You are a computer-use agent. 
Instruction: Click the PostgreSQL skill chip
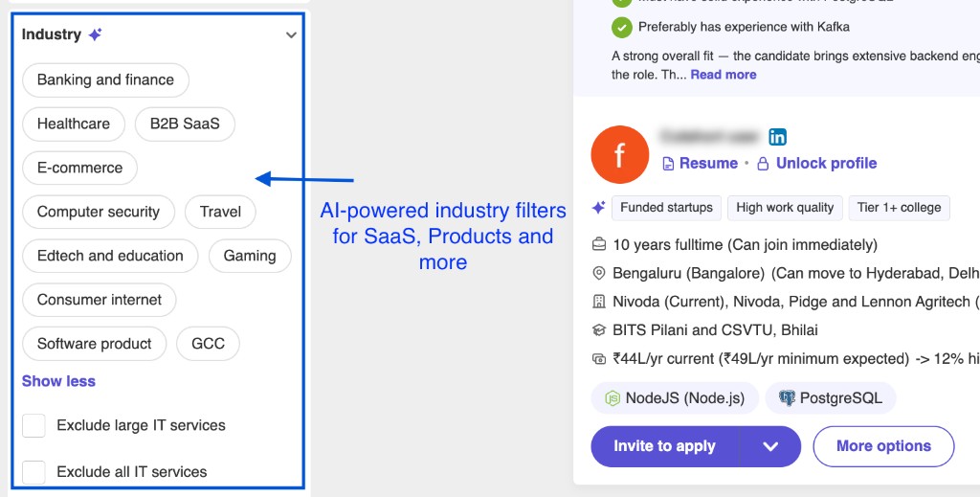point(831,398)
